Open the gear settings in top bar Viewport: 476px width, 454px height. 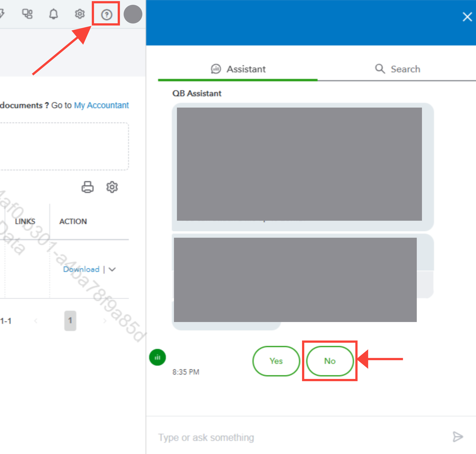coord(80,14)
